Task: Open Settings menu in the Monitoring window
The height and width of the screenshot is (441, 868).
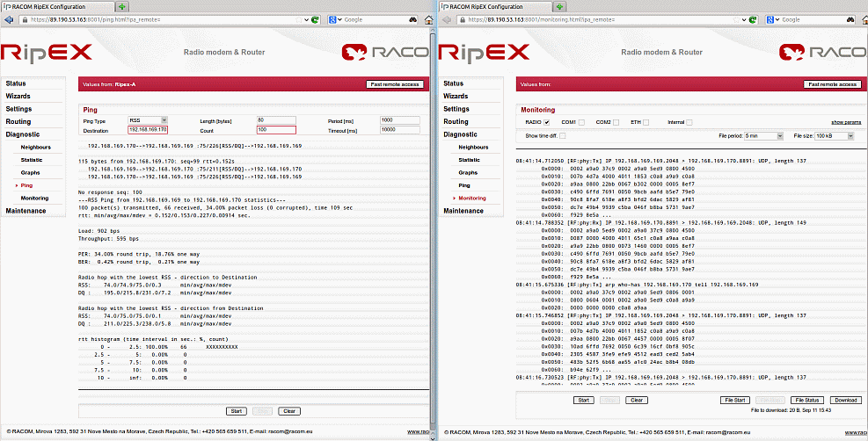Action: coord(456,109)
